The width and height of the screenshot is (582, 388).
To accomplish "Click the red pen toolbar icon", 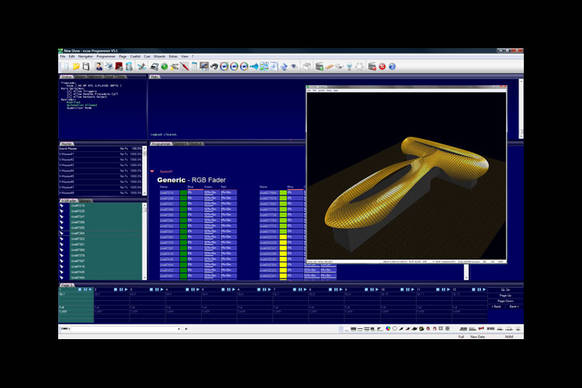I will click(184, 66).
